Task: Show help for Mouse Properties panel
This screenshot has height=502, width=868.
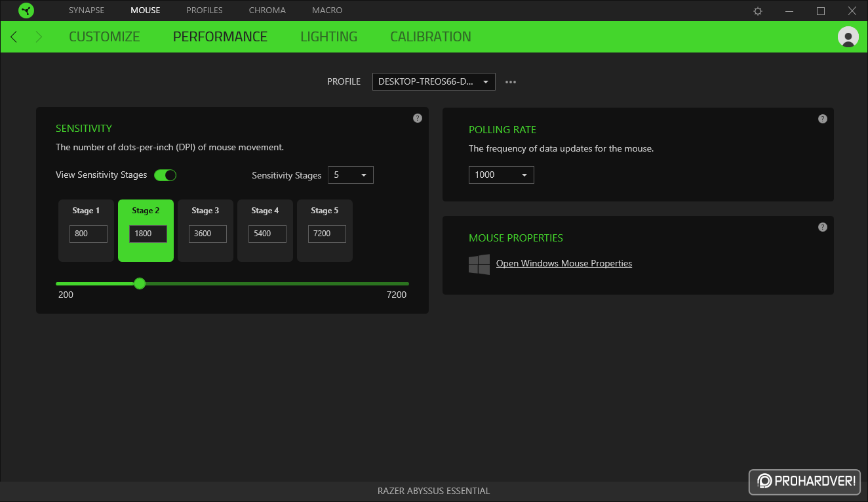Action: 823,227
